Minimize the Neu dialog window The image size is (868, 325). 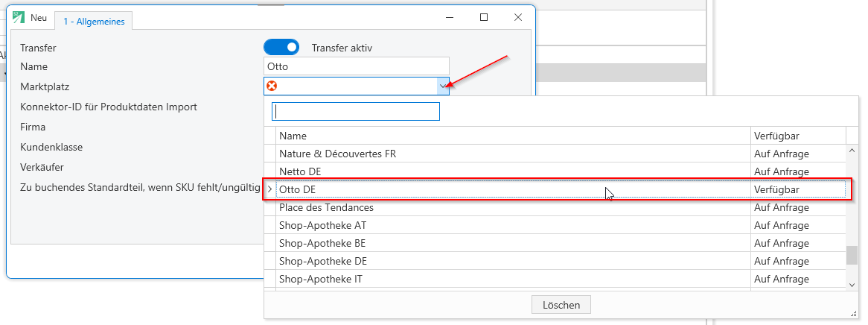click(450, 17)
